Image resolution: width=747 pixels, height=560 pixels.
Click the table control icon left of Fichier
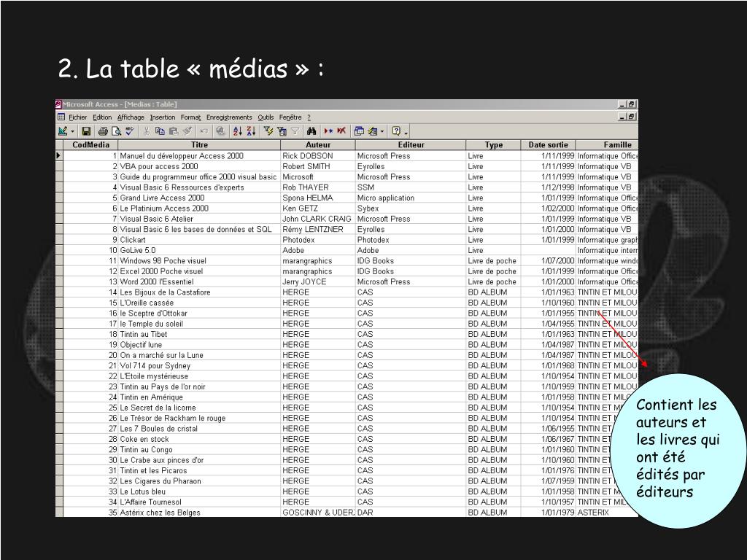pyautogui.click(x=61, y=117)
